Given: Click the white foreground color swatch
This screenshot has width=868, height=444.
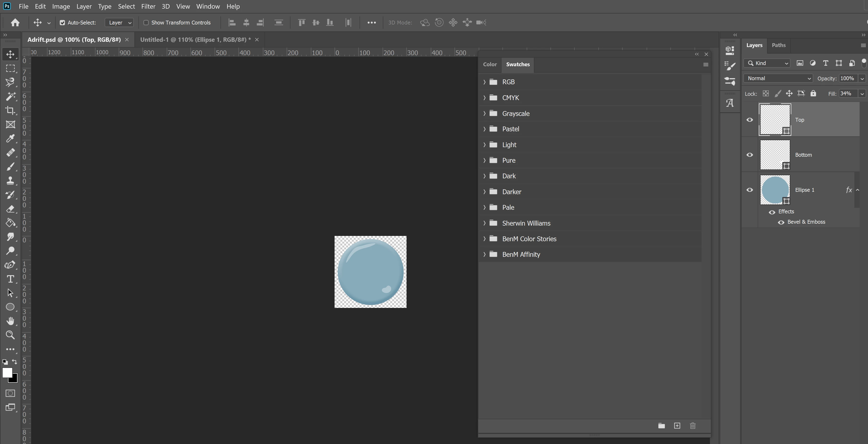Looking at the screenshot, I should click(x=7, y=372).
